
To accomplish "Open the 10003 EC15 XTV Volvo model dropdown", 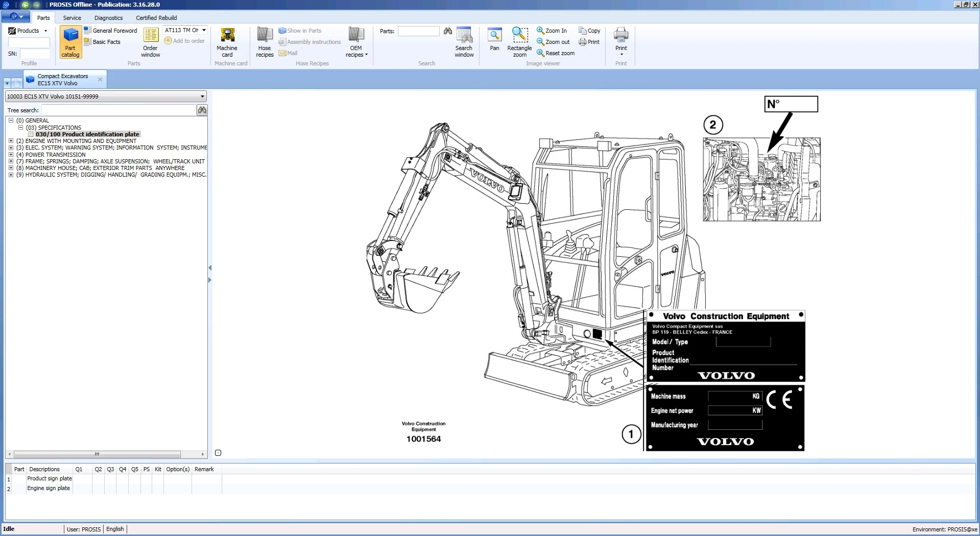I will point(202,96).
